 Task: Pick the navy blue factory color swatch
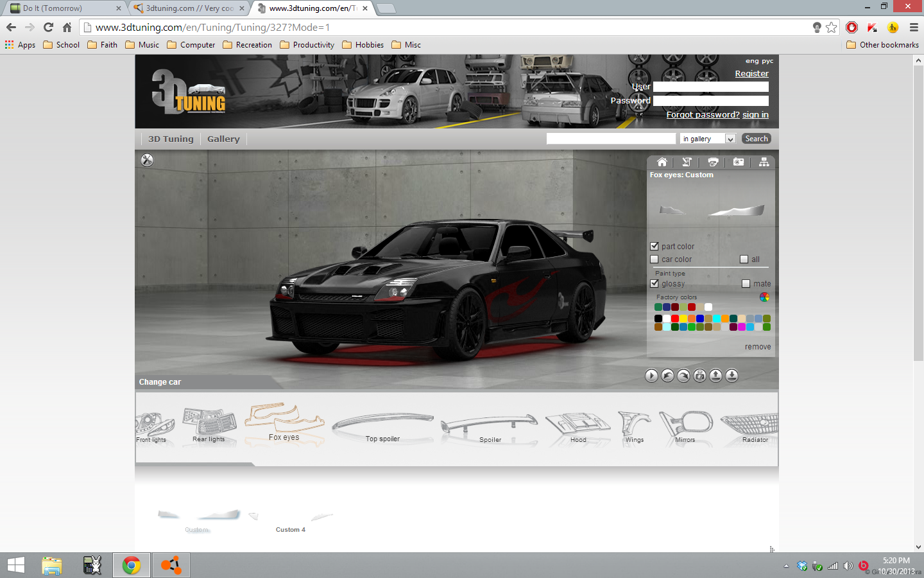pyautogui.click(x=667, y=307)
